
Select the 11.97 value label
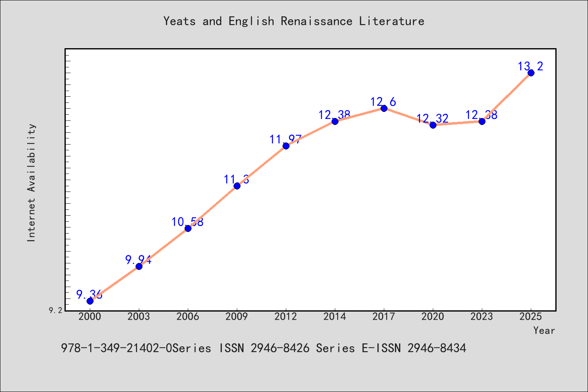(285, 139)
